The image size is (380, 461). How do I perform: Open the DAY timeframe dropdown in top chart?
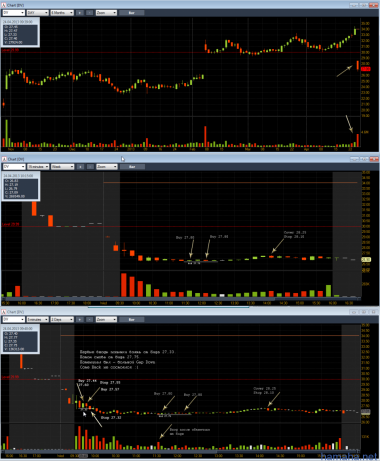point(37,13)
